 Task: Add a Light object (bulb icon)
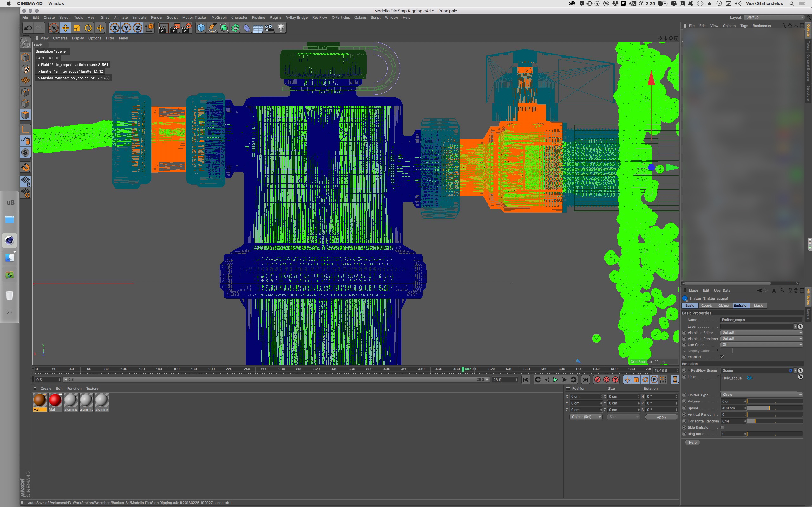281,28
